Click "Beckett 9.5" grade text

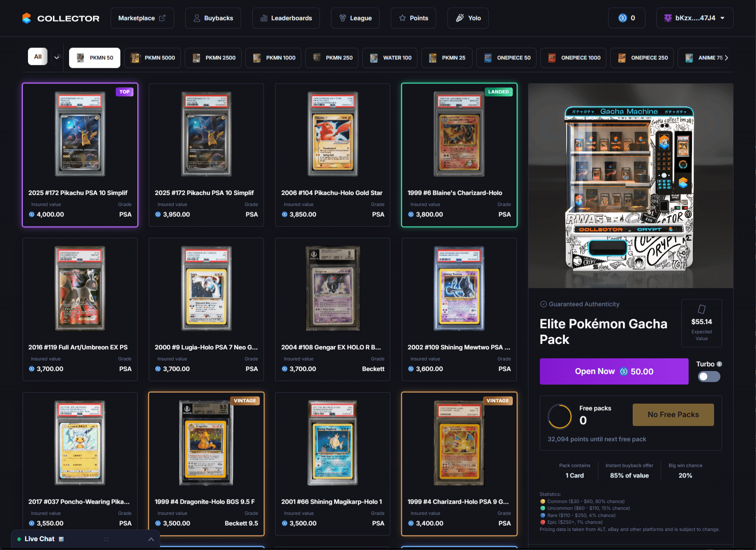tap(241, 523)
